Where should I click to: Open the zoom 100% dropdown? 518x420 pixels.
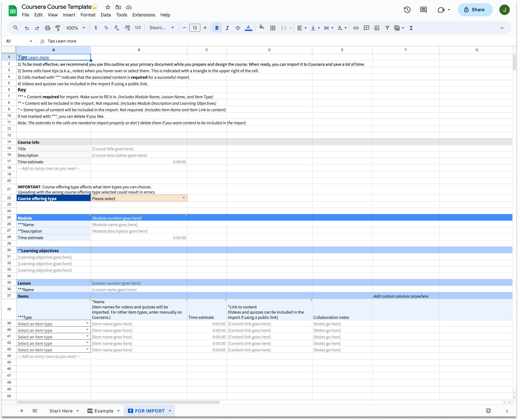pyautogui.click(x=75, y=28)
